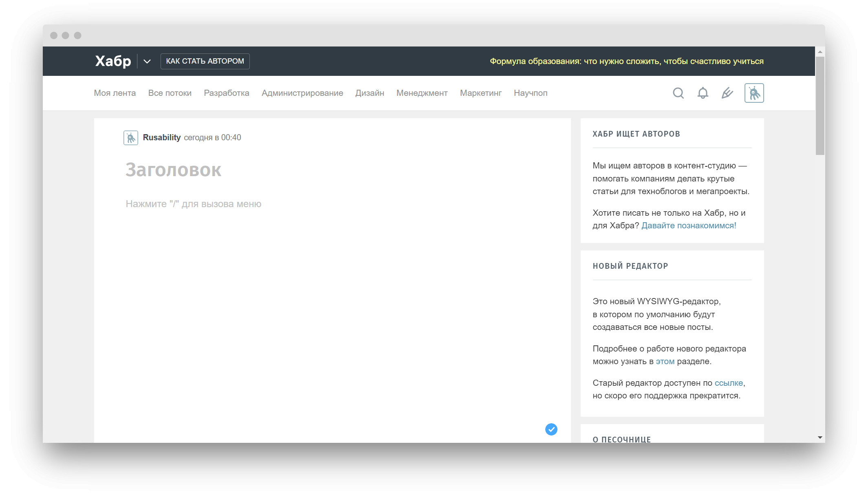
Task: Go to the Разработка stream
Action: [226, 93]
